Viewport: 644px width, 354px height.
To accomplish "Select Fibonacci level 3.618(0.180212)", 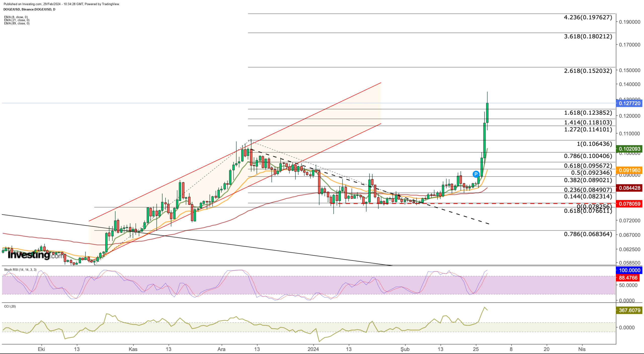I will coord(588,36).
